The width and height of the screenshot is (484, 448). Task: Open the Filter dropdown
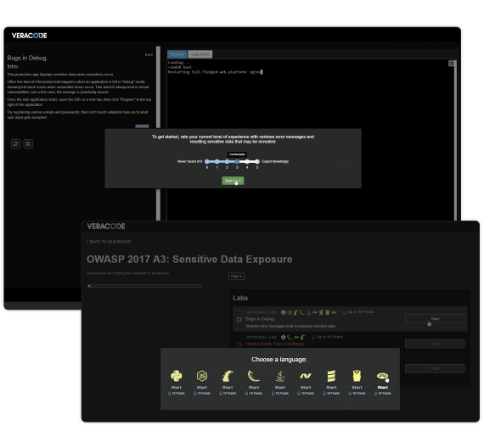[236, 276]
